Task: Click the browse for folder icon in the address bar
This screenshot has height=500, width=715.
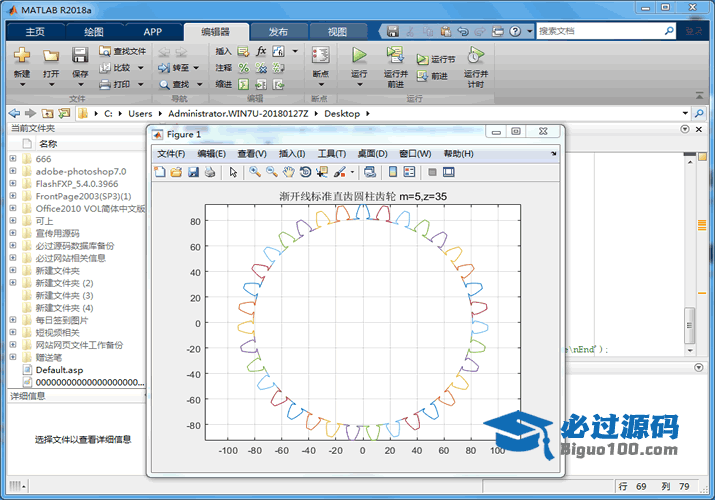Action: pyautogui.click(x=64, y=113)
